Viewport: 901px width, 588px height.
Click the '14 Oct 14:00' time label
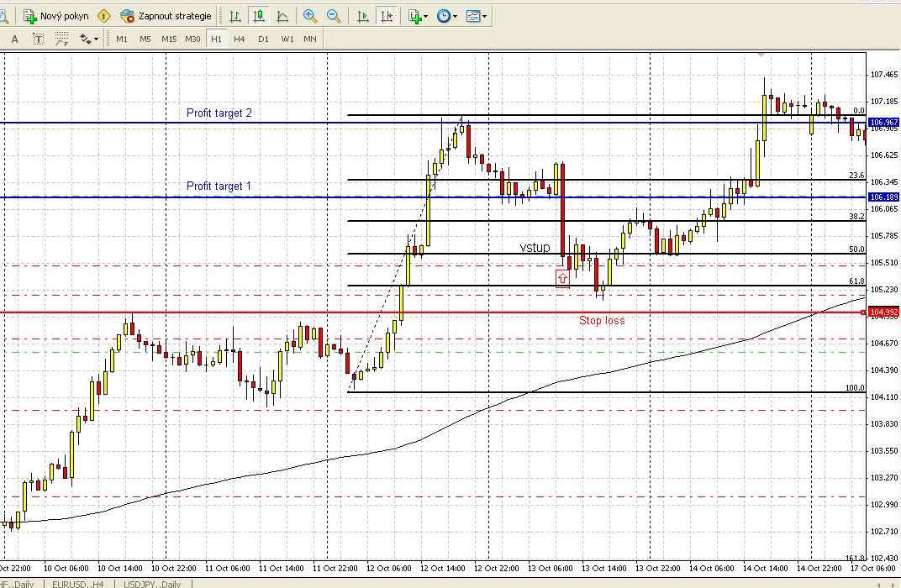click(766, 569)
